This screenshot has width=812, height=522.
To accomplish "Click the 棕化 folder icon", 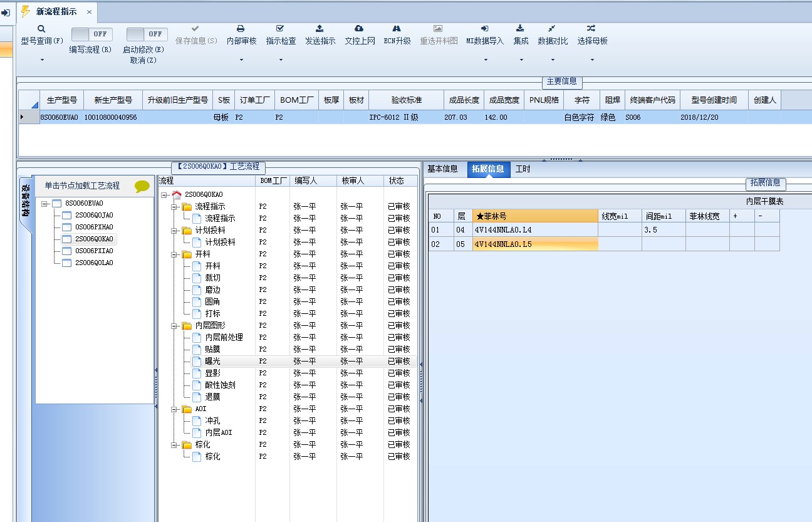I will [187, 445].
